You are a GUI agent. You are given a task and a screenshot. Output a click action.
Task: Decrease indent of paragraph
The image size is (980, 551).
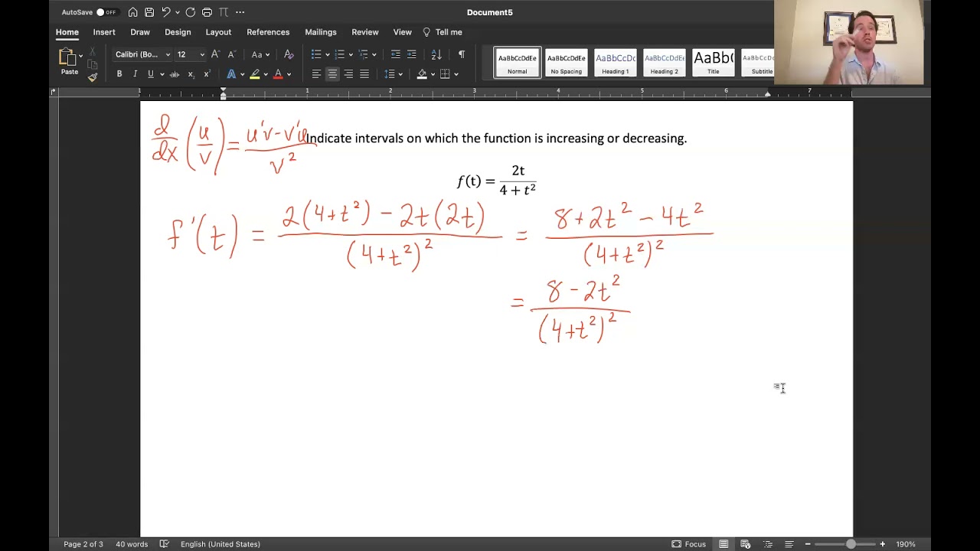[x=395, y=54]
